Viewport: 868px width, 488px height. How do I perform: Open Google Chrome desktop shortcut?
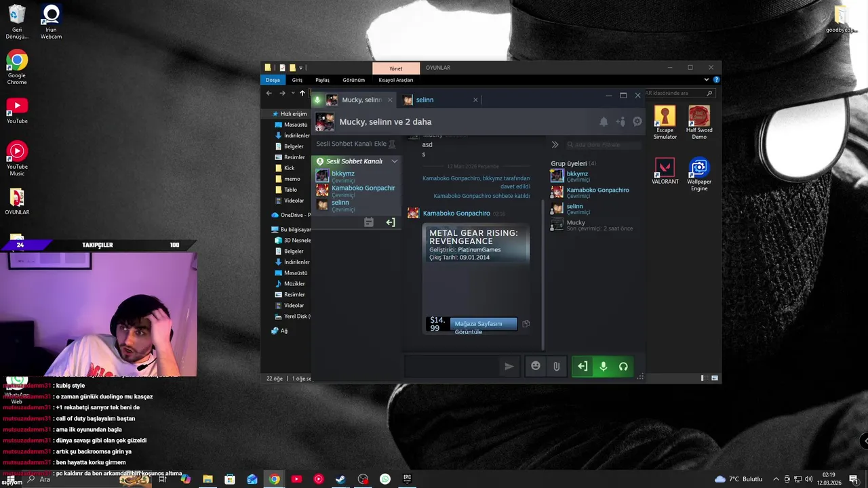[17, 68]
